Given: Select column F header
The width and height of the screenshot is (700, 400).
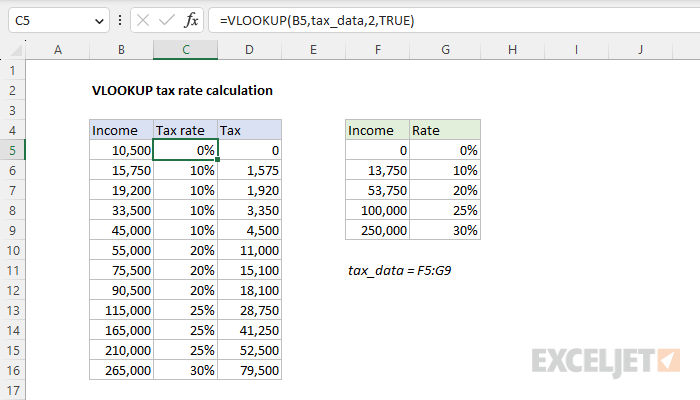Looking at the screenshot, I should pyautogui.click(x=378, y=50).
